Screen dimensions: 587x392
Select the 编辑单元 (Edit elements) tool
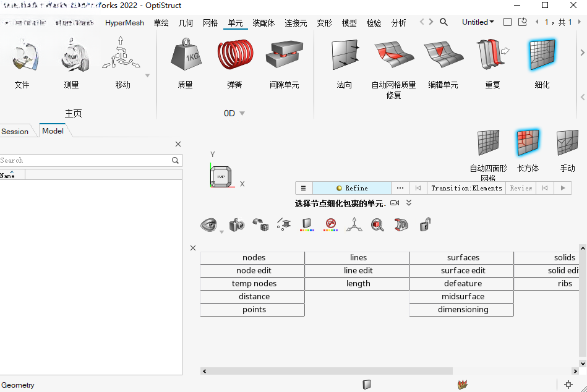(x=443, y=54)
